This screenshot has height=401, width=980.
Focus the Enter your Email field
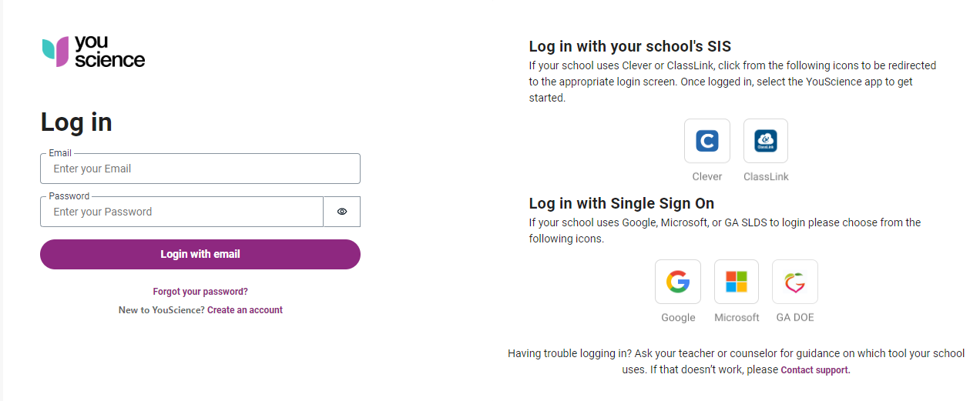tap(200, 169)
